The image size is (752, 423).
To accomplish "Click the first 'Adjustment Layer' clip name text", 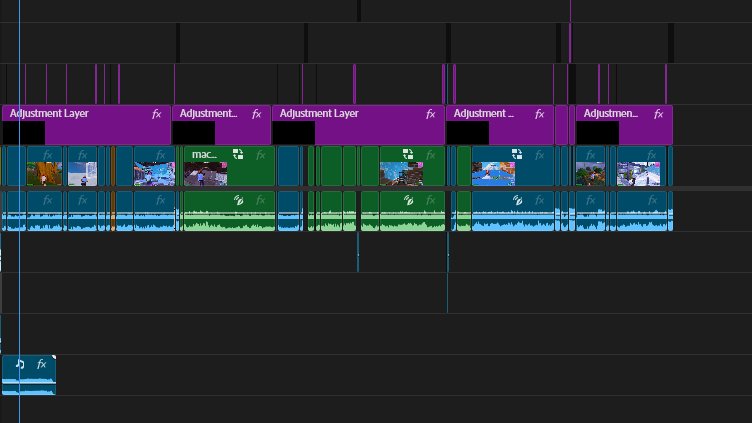I will pyautogui.click(x=49, y=114).
